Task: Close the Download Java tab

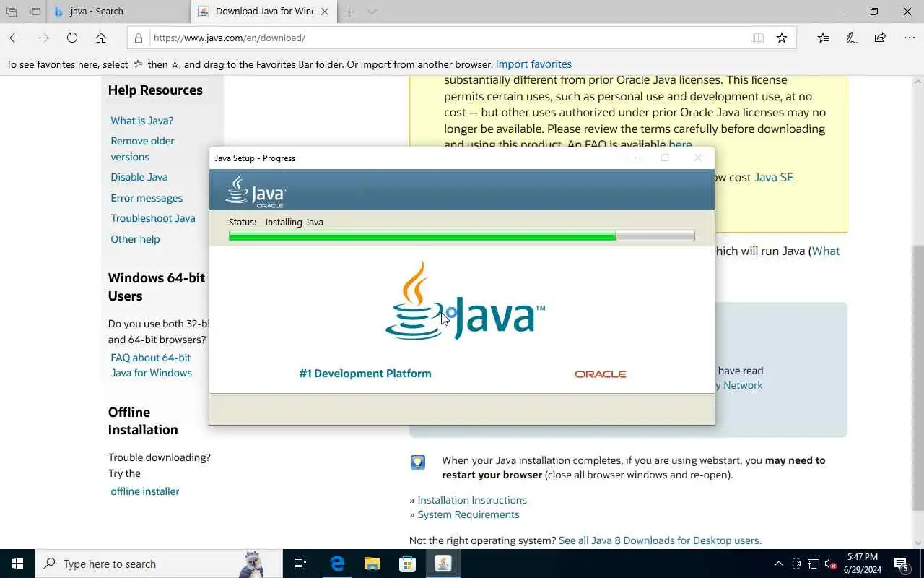Action: click(325, 12)
